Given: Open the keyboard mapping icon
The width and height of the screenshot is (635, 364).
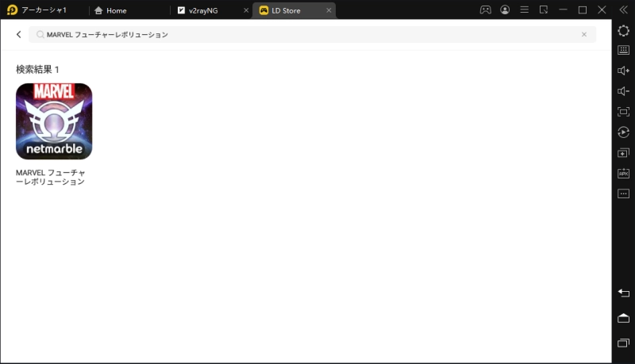Looking at the screenshot, I should 623,50.
